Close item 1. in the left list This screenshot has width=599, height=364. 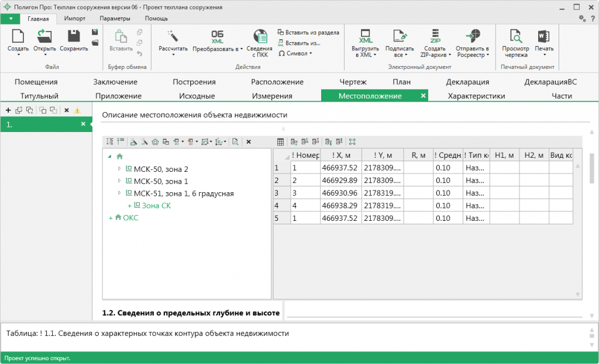[x=83, y=124]
